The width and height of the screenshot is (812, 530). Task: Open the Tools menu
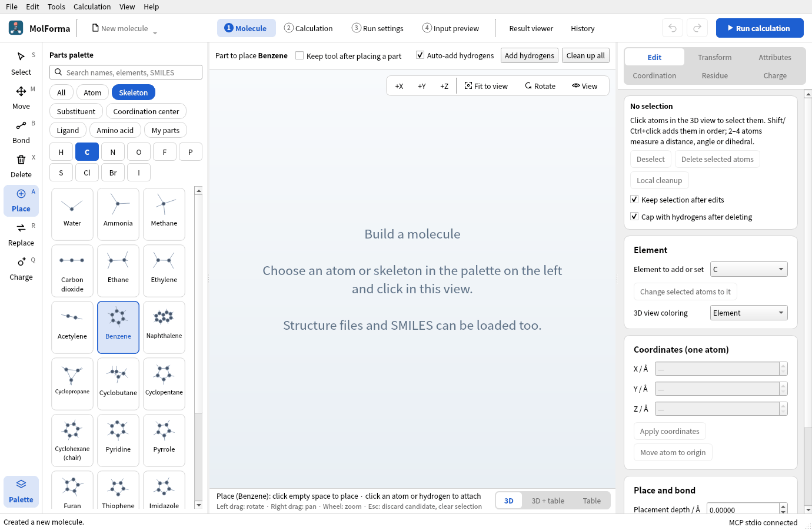coord(56,6)
